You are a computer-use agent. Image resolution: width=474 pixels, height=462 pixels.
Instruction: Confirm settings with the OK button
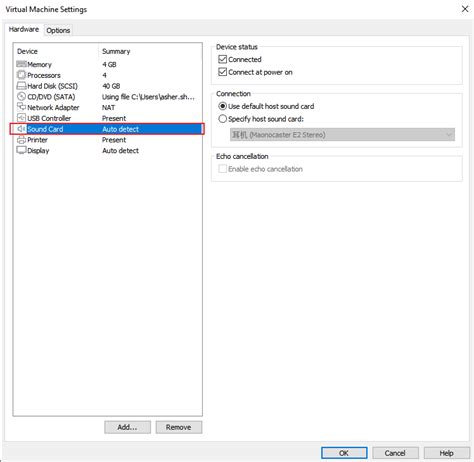(x=344, y=453)
